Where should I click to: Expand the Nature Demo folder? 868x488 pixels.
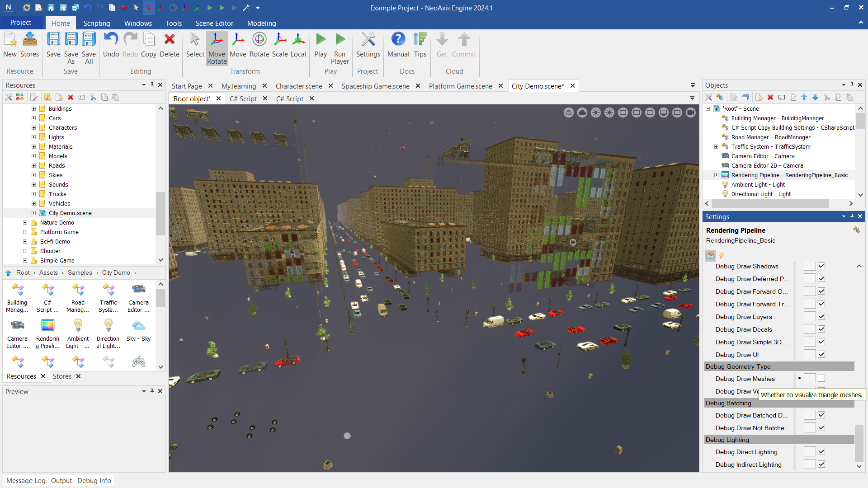click(x=25, y=223)
